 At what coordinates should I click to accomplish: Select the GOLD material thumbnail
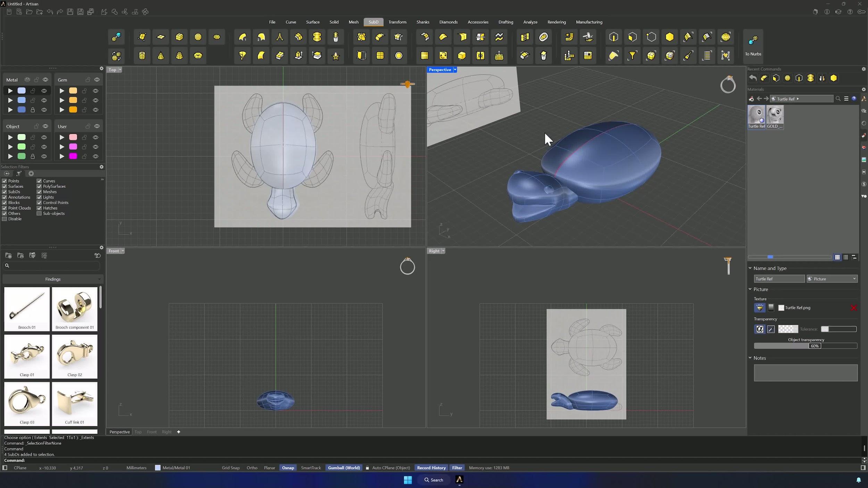click(775, 117)
